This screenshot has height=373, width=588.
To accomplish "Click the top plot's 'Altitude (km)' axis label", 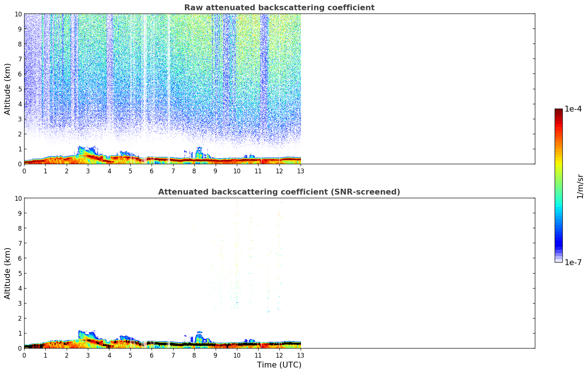I will click(x=8, y=89).
